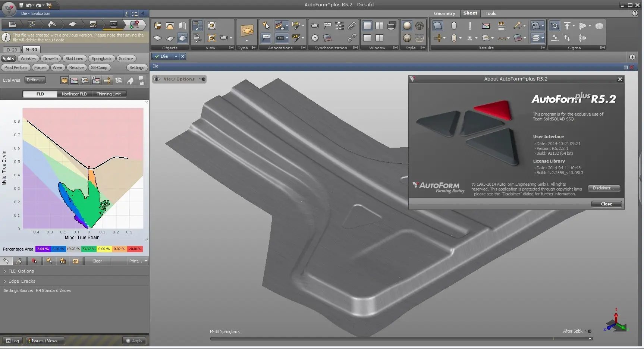Choose wireframe sphere style icon
The height and width of the screenshot is (349, 644).
420,26
